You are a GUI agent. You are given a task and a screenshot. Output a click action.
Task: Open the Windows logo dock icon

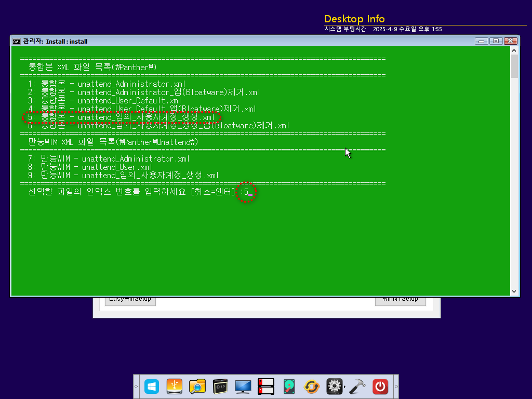click(x=152, y=387)
